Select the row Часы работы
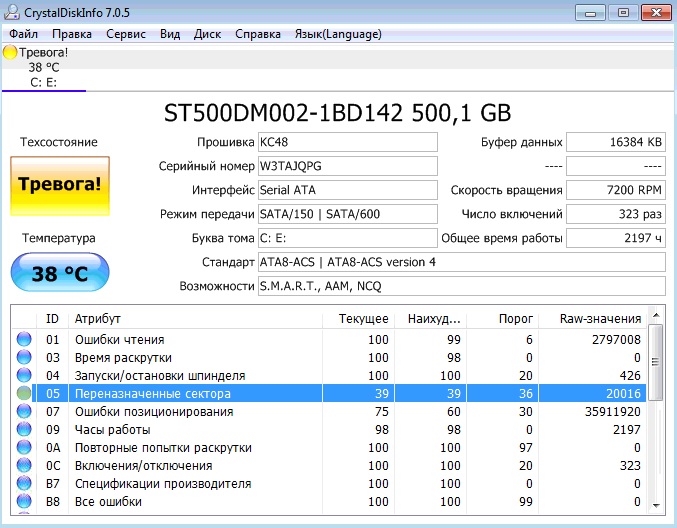Image resolution: width=677 pixels, height=528 pixels. click(x=330, y=430)
